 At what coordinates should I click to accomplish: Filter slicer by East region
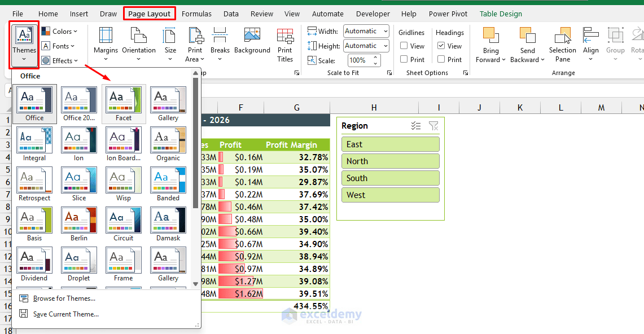pos(390,144)
